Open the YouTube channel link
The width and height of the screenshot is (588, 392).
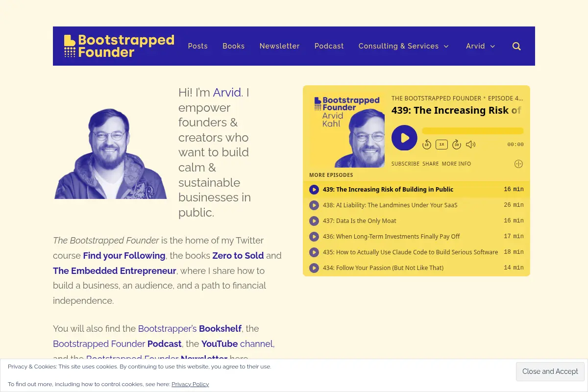pos(237,344)
